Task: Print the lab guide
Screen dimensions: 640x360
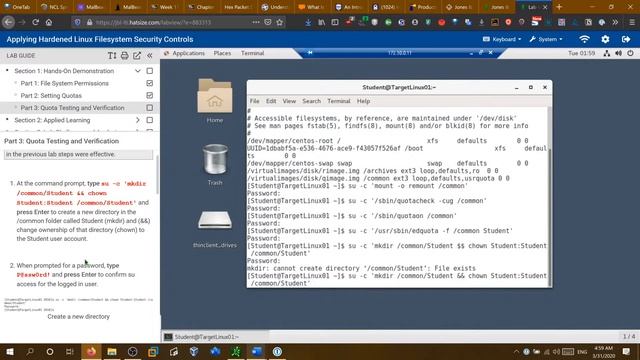Action: (124, 56)
